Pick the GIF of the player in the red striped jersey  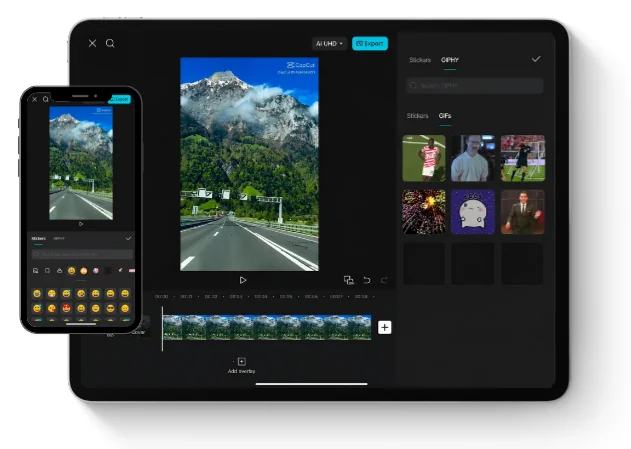[x=424, y=158]
